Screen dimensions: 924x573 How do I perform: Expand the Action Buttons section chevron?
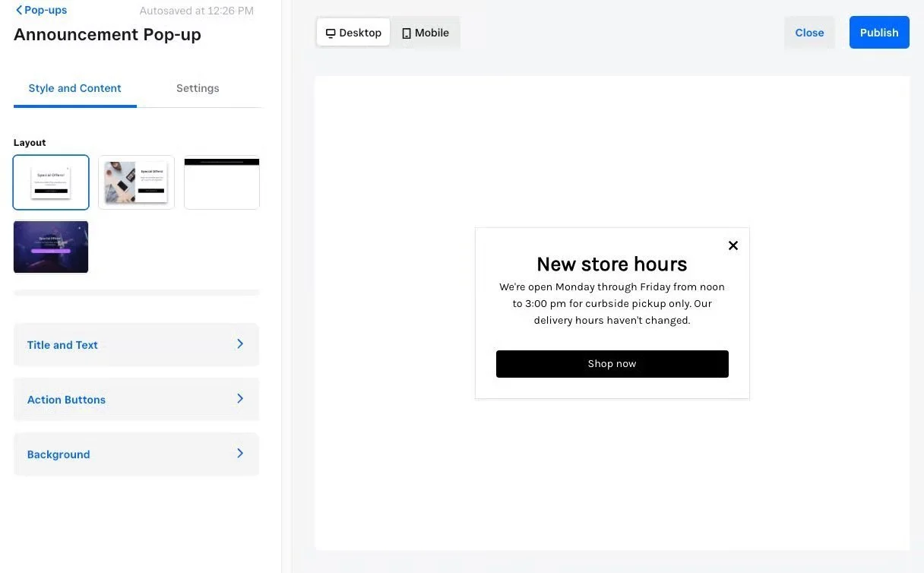(x=240, y=399)
